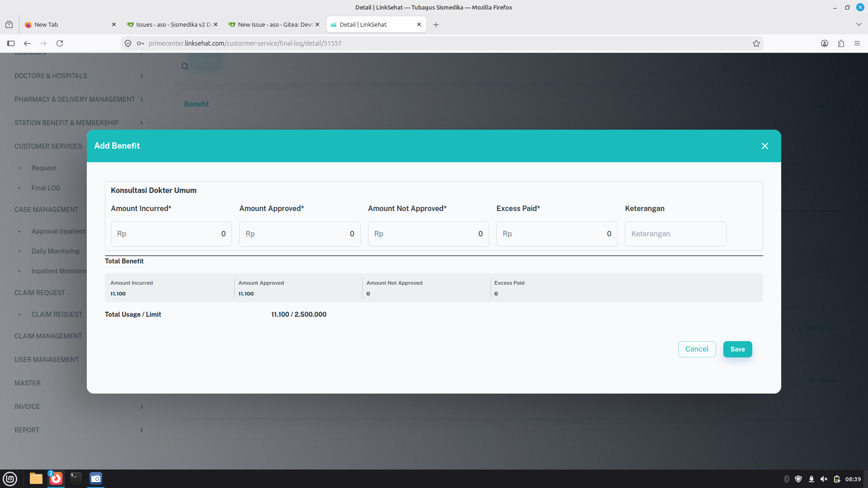Open the notifications bell tray icon
This screenshot has width=868, height=488.
coord(811,479)
